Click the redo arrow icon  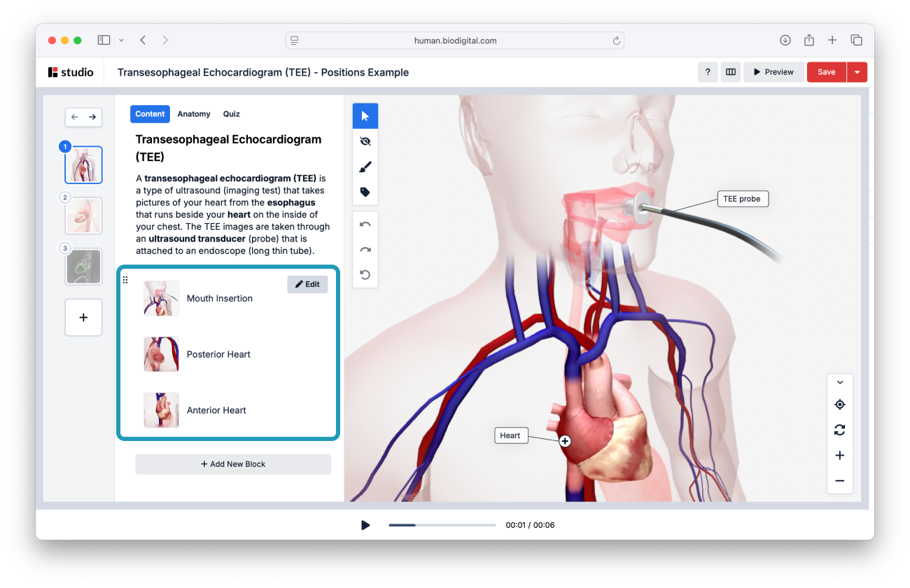tap(365, 250)
